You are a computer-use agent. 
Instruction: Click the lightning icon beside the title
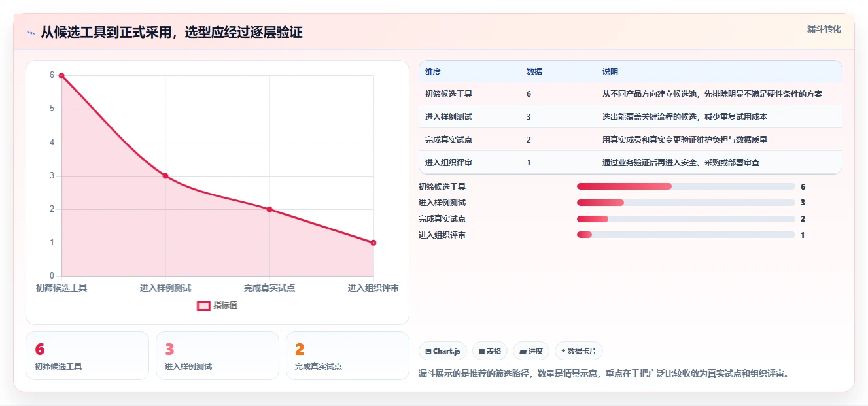31,33
